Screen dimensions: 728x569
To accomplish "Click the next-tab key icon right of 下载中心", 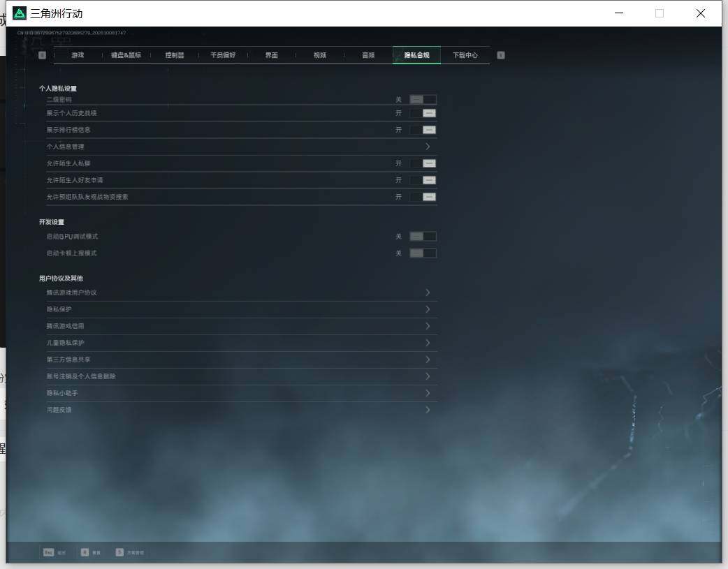I will tap(500, 55).
